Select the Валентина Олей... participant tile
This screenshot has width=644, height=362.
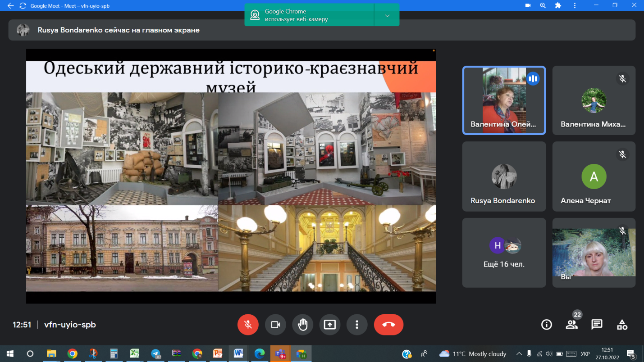tap(504, 100)
